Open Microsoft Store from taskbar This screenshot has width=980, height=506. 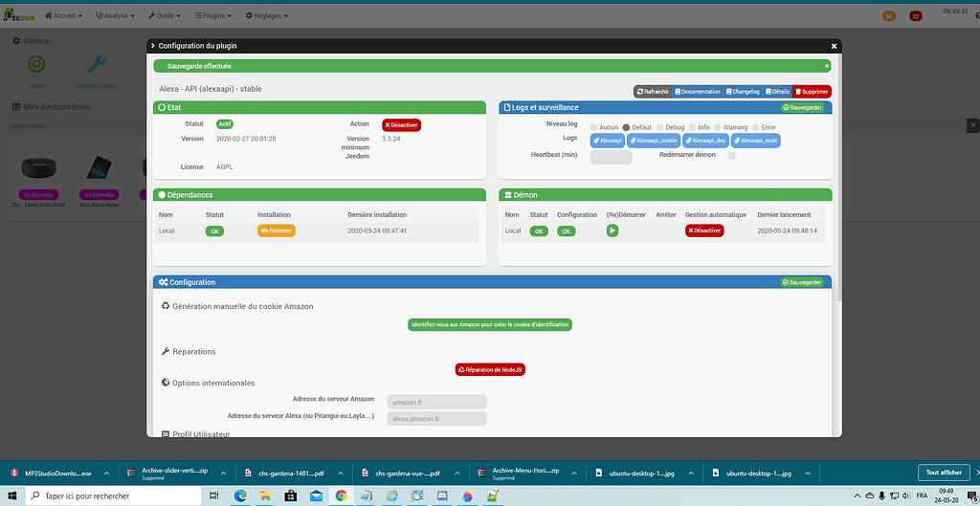pyautogui.click(x=291, y=495)
